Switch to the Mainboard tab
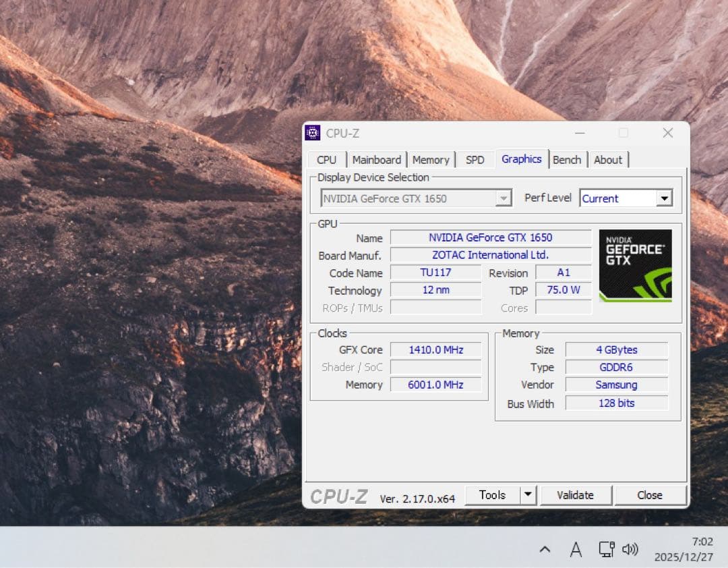The height and width of the screenshot is (568, 728). click(376, 159)
